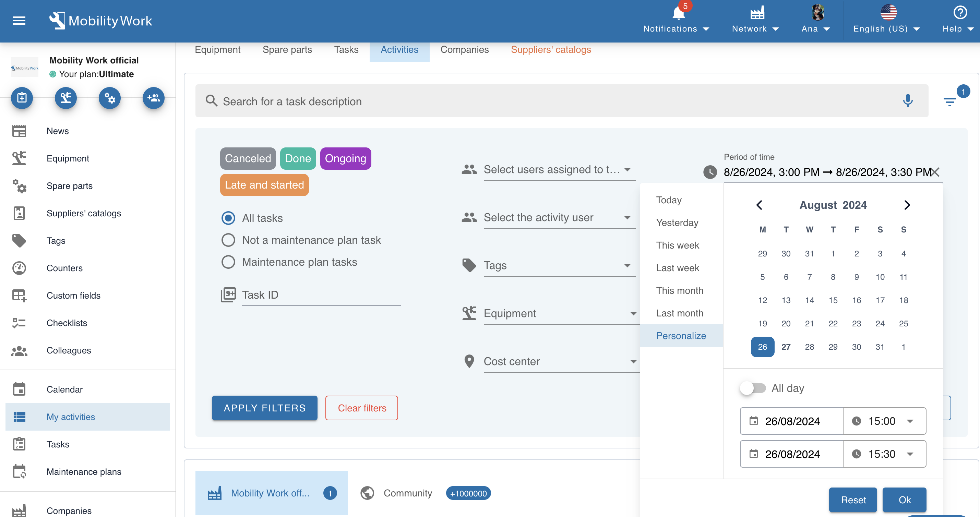This screenshot has width=980, height=517.
Task: Toggle the filter panel icon
Action: (x=949, y=101)
